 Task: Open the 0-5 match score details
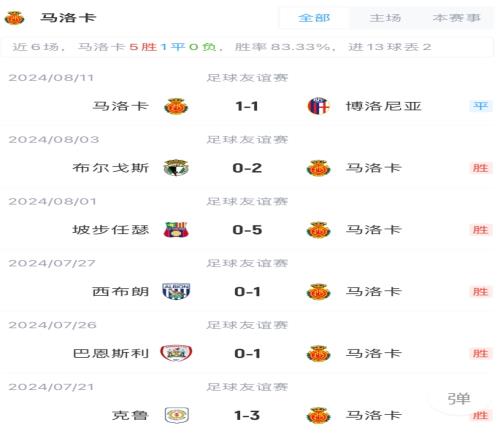point(247,230)
